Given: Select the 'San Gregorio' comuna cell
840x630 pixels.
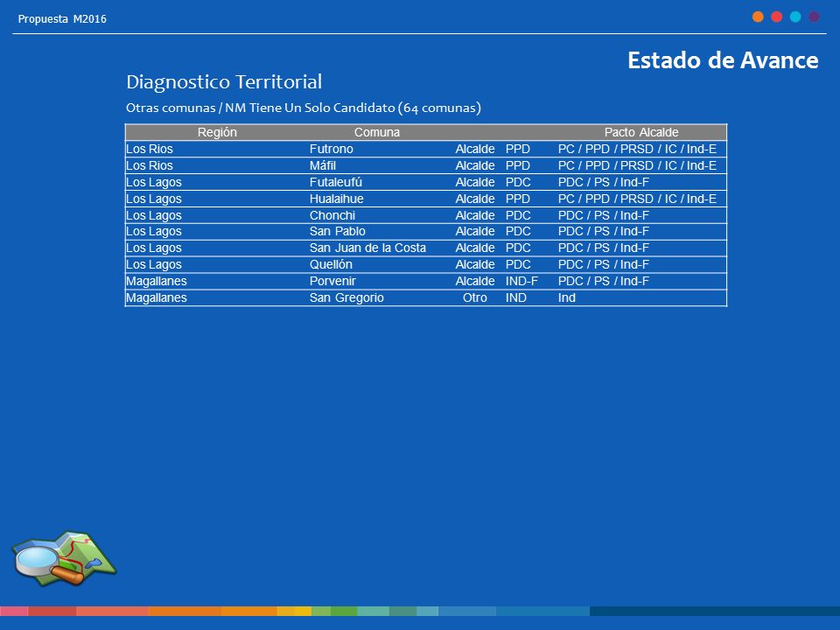Looking at the screenshot, I should pos(346,297).
